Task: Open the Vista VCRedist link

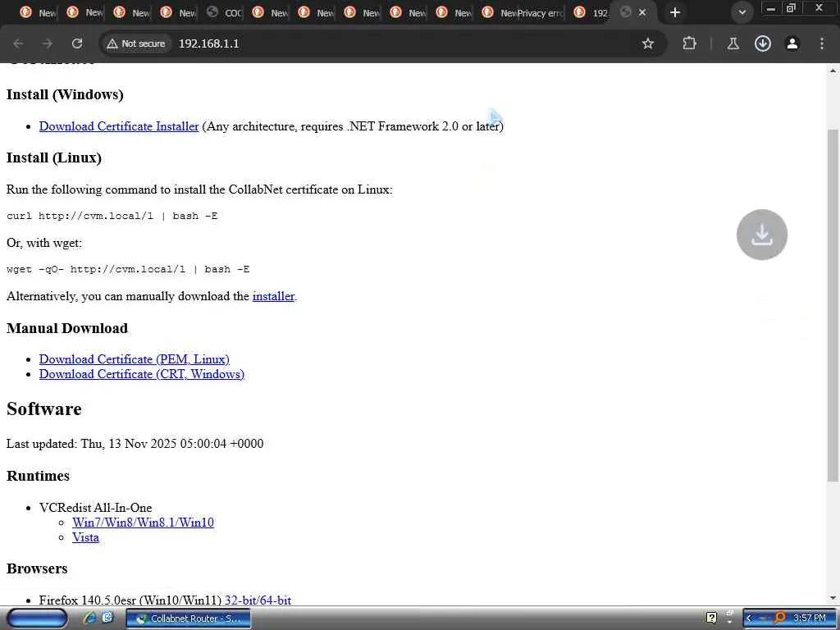Action: click(x=85, y=537)
